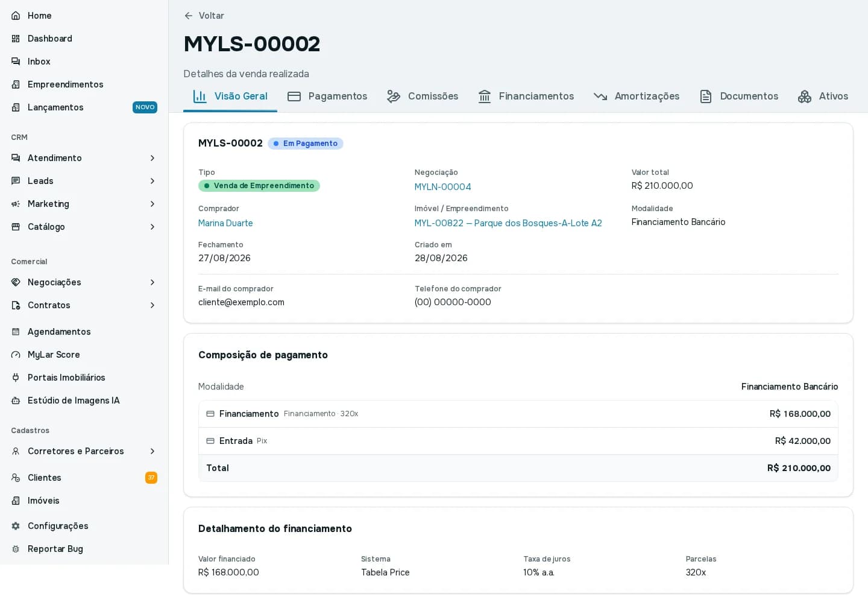Expand the Leads submenu chevron
The width and height of the screenshot is (868, 608).
pos(153,181)
